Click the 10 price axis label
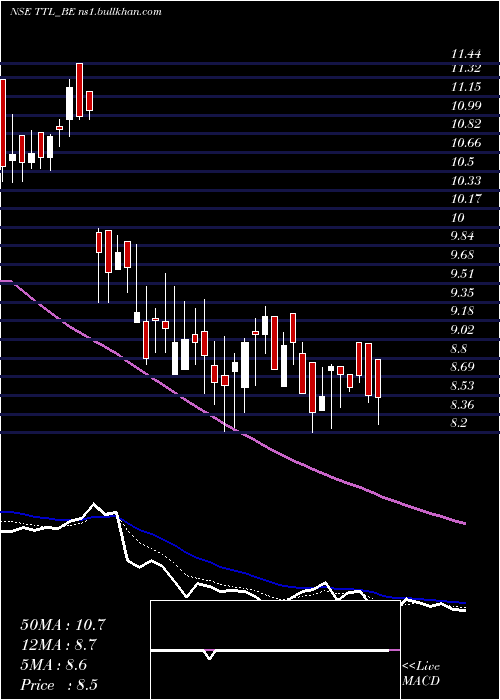The width and height of the screenshot is (500, 700). pyautogui.click(x=458, y=218)
